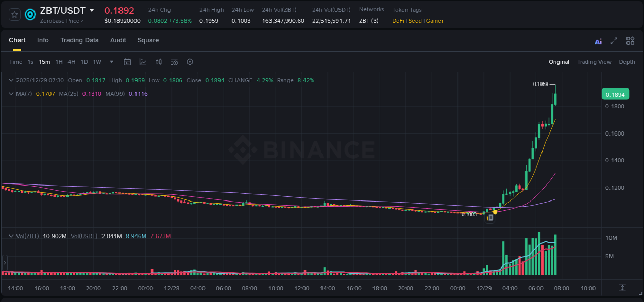Change the chart style with the line-chart icon

pyautogui.click(x=142, y=62)
